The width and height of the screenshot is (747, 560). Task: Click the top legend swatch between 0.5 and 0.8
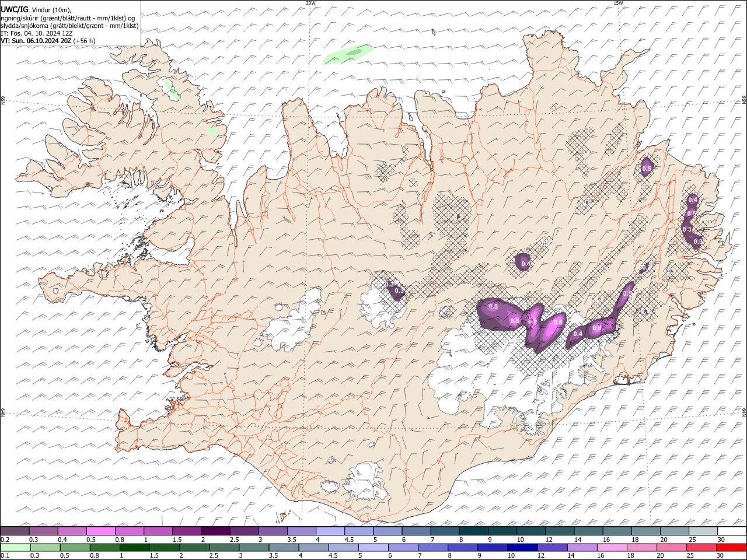pyautogui.click(x=101, y=531)
